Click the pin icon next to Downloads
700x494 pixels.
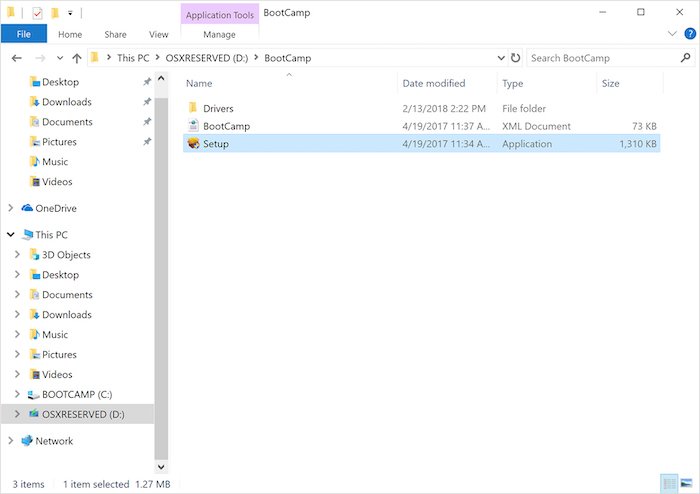click(147, 102)
